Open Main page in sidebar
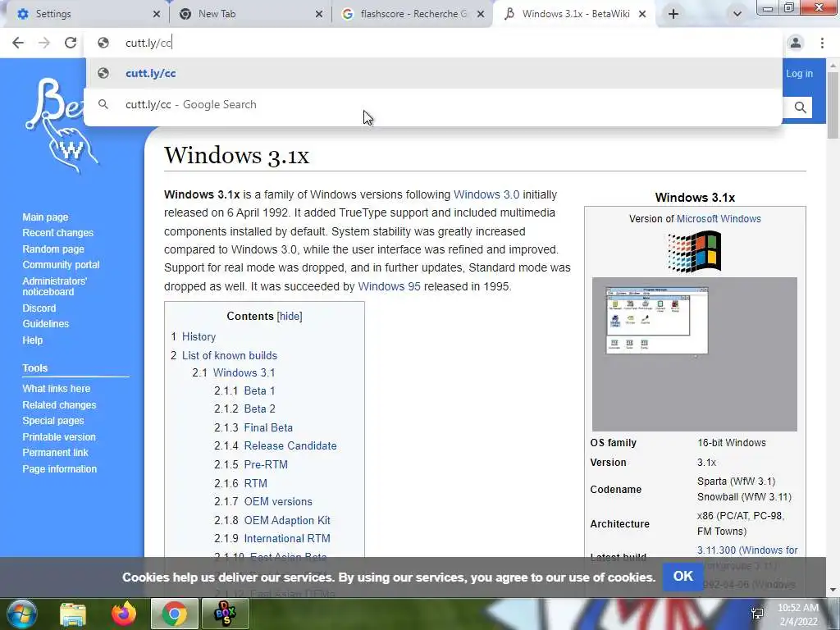This screenshot has width=840, height=630. (x=46, y=217)
